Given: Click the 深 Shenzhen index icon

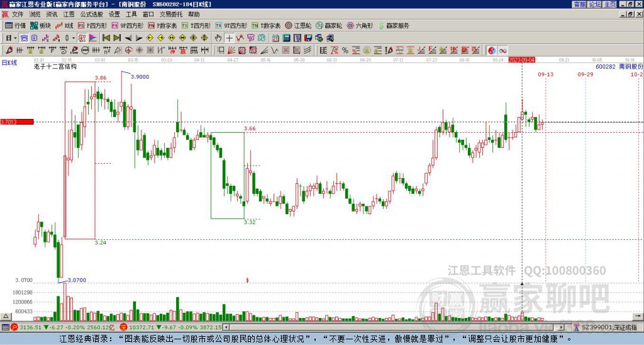Looking at the screenshot, I should pos(123,327).
